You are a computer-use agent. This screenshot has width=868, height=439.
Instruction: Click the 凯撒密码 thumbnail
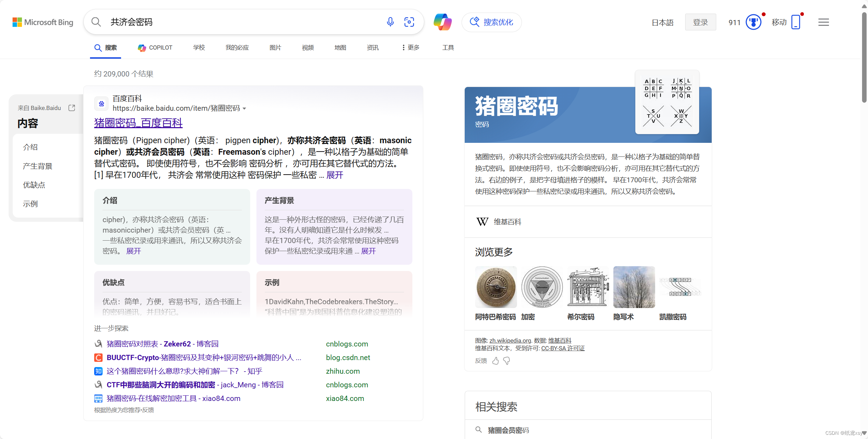coord(680,287)
